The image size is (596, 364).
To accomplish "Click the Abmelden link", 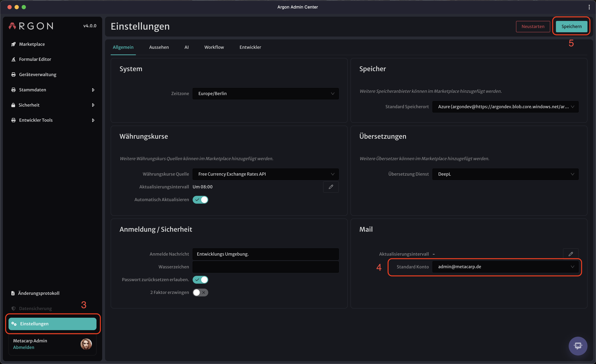I will [x=24, y=347].
